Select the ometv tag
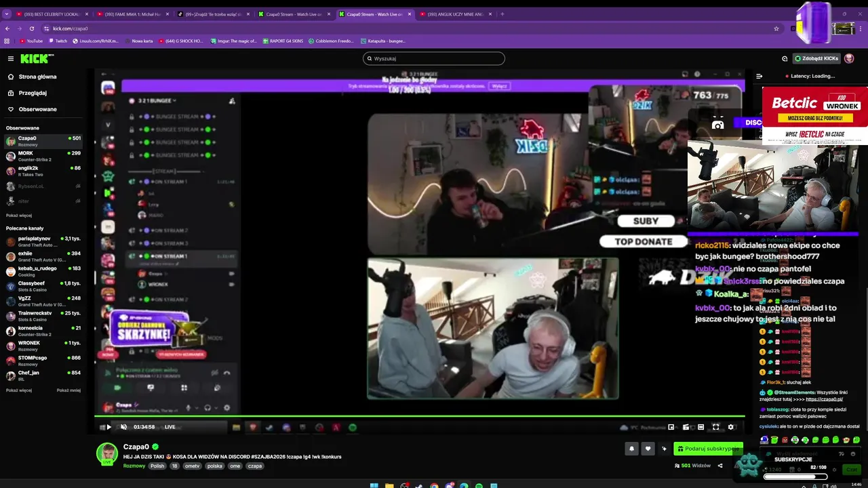Screen dimensions: 868x488 (193, 466)
